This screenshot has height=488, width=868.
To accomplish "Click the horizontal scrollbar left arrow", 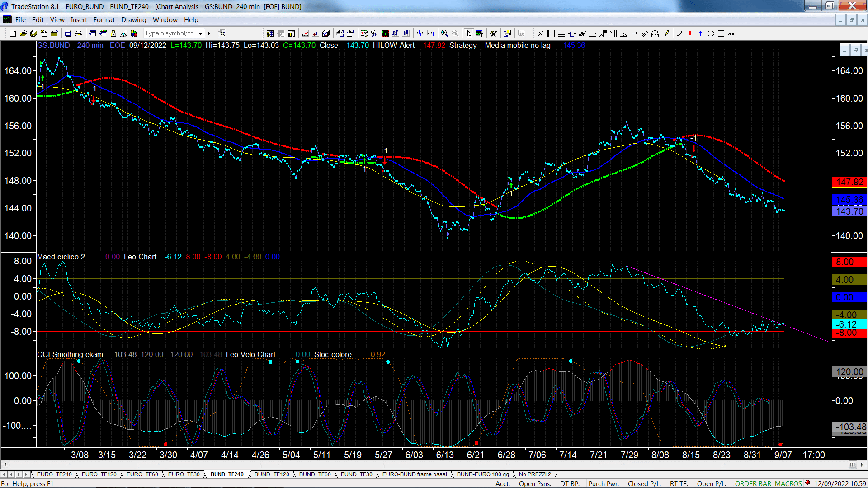I will click(x=5, y=465).
